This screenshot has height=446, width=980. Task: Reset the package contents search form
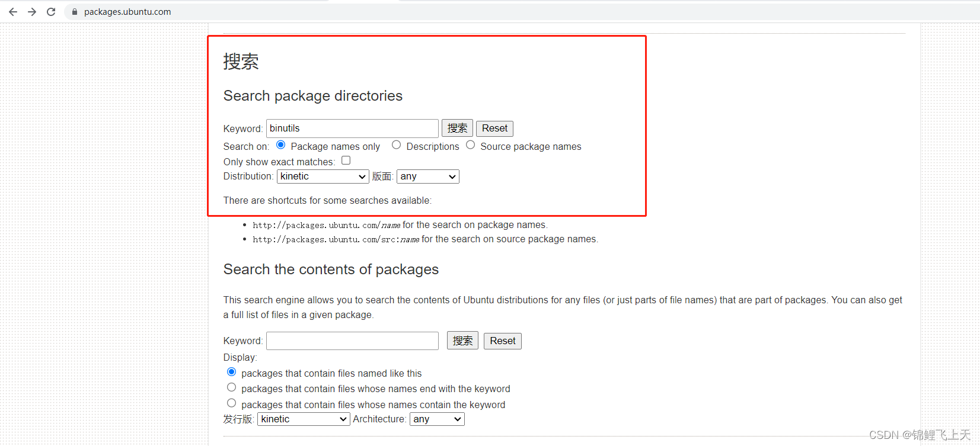click(503, 341)
